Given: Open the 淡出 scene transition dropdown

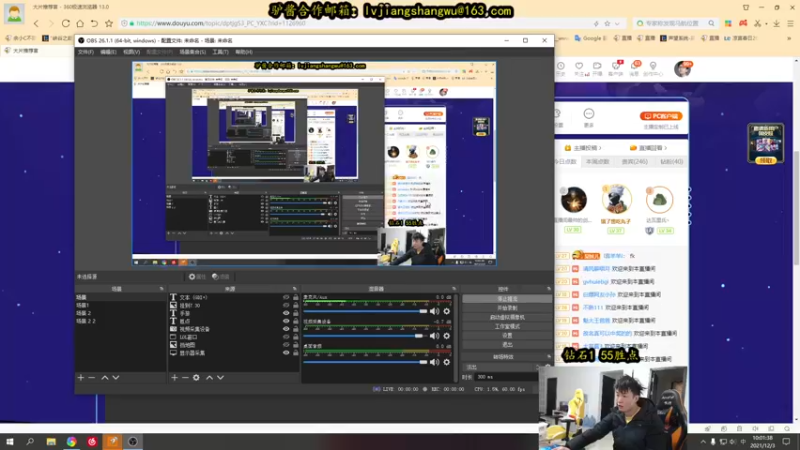Looking at the screenshot, I should (501, 367).
